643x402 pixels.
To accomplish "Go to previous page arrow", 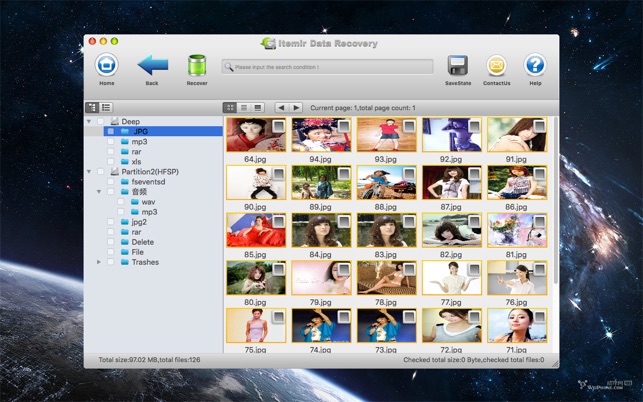I will coord(281,107).
